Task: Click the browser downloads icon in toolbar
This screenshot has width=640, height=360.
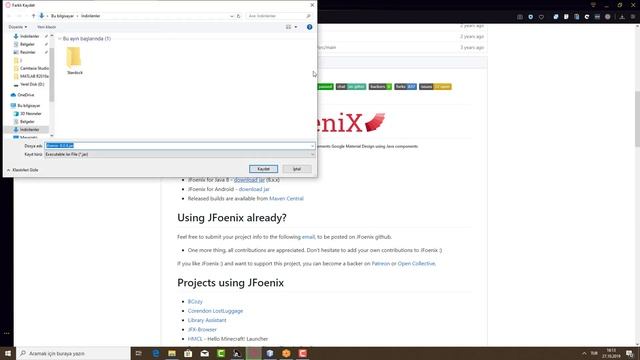Action: [x=622, y=17]
